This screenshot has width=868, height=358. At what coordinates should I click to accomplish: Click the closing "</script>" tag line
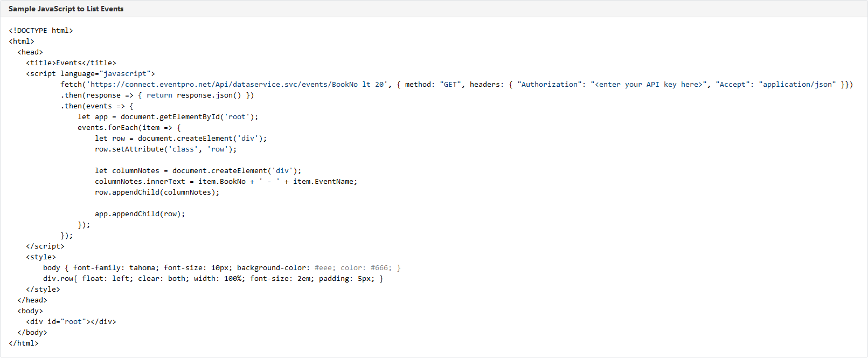pos(45,246)
